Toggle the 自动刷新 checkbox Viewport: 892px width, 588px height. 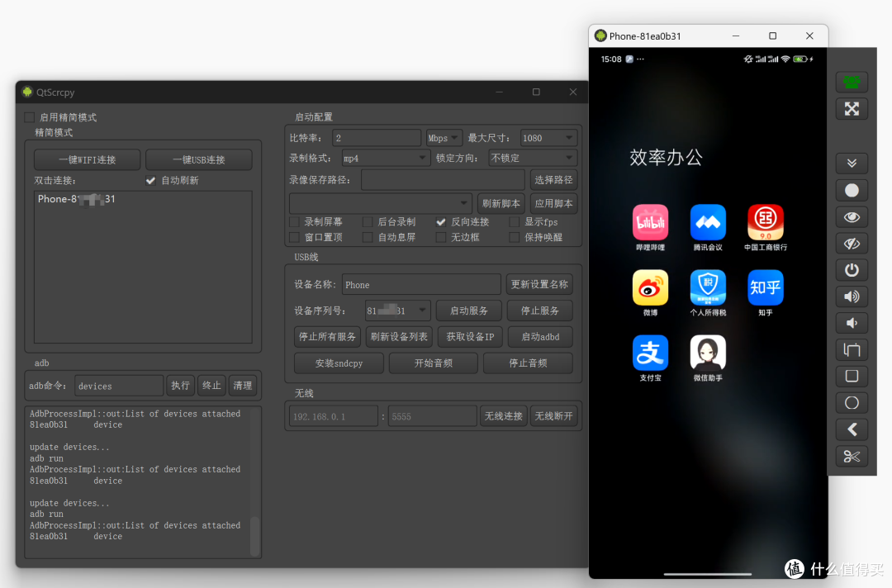point(150,180)
